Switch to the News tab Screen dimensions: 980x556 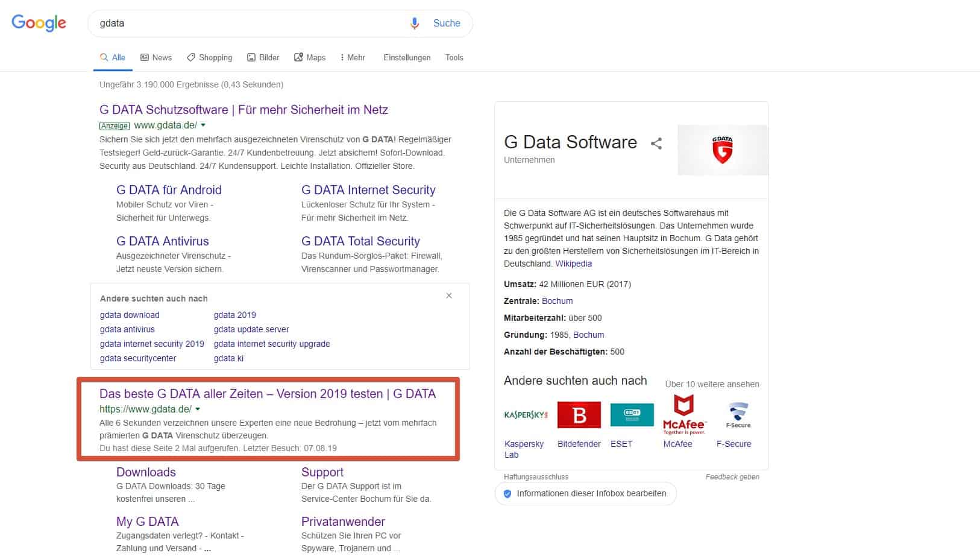coord(156,57)
